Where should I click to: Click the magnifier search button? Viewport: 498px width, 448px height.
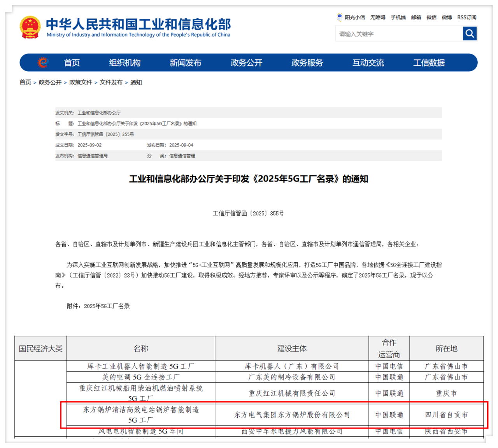click(x=470, y=34)
